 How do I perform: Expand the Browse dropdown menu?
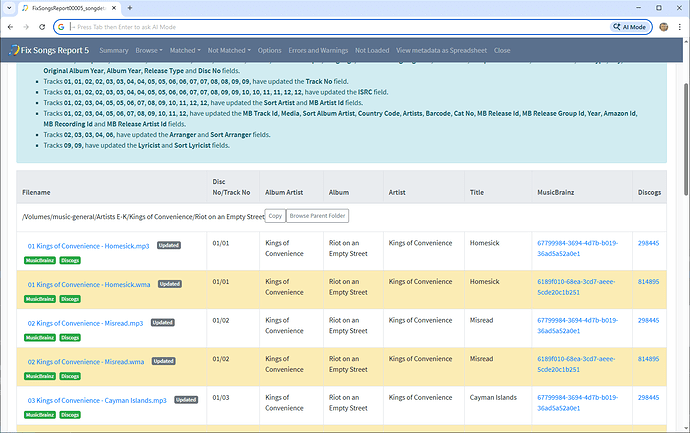pos(149,50)
